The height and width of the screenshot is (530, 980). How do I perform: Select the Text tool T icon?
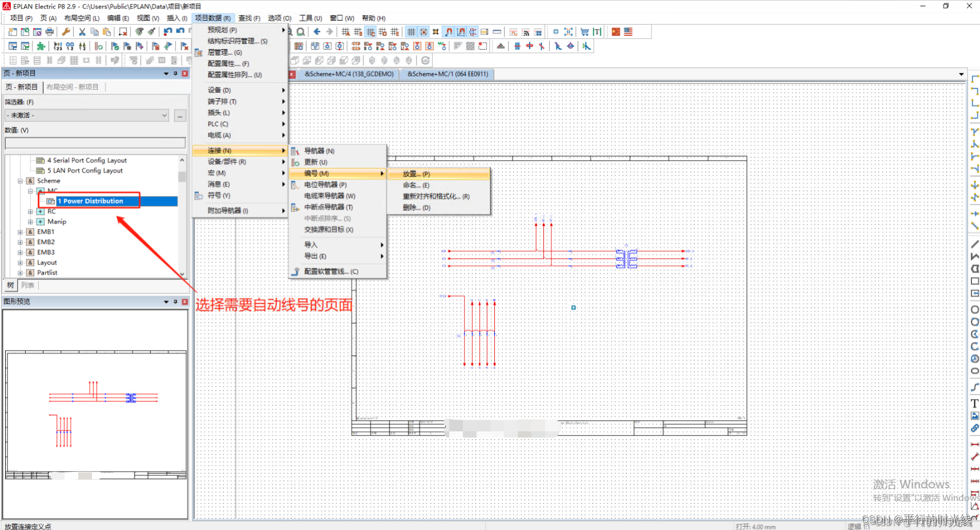(974, 403)
